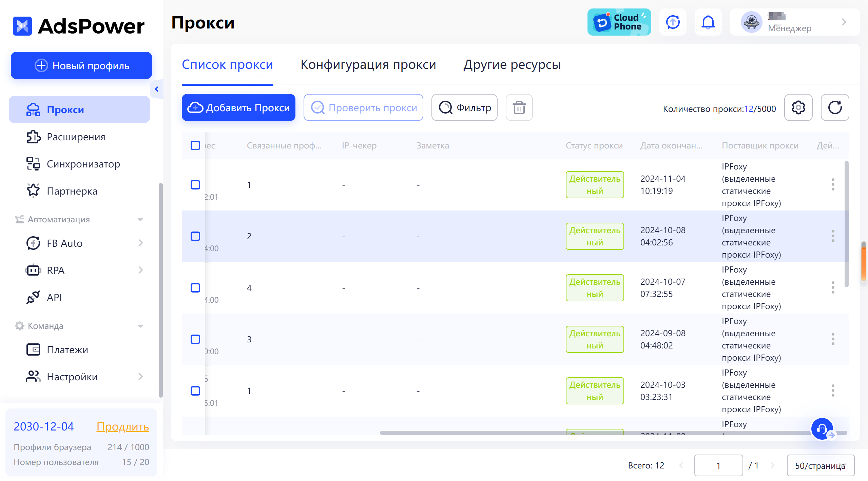Click the delete selected proxies icon

tap(519, 108)
